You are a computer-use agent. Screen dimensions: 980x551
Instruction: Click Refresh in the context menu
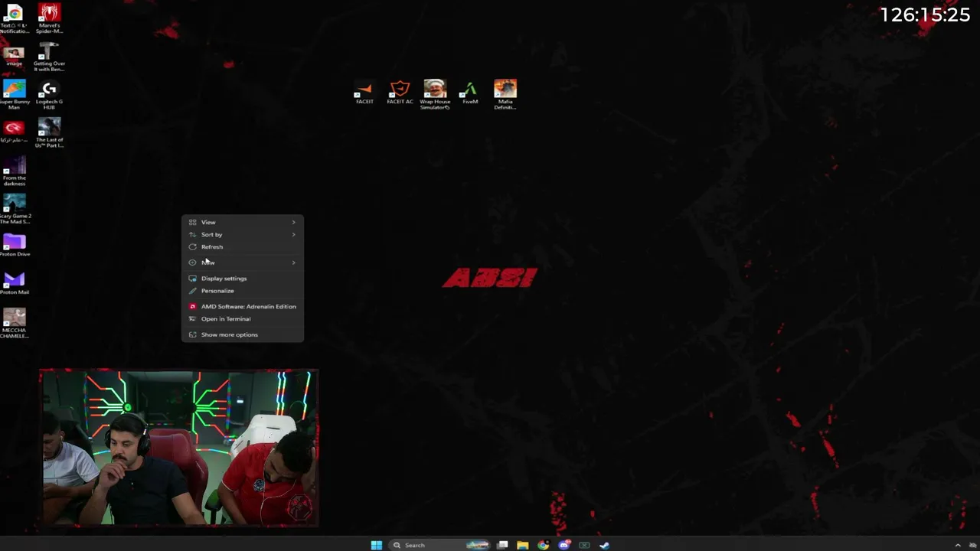coord(243,246)
